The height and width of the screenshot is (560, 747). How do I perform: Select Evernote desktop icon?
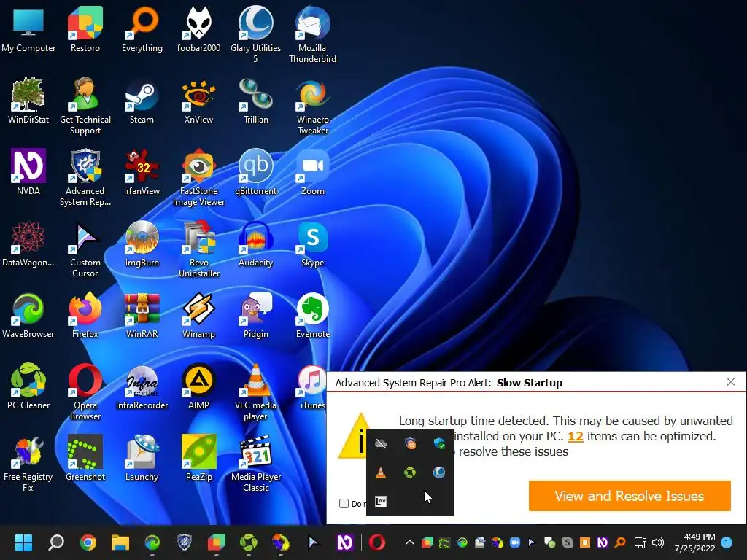click(312, 314)
